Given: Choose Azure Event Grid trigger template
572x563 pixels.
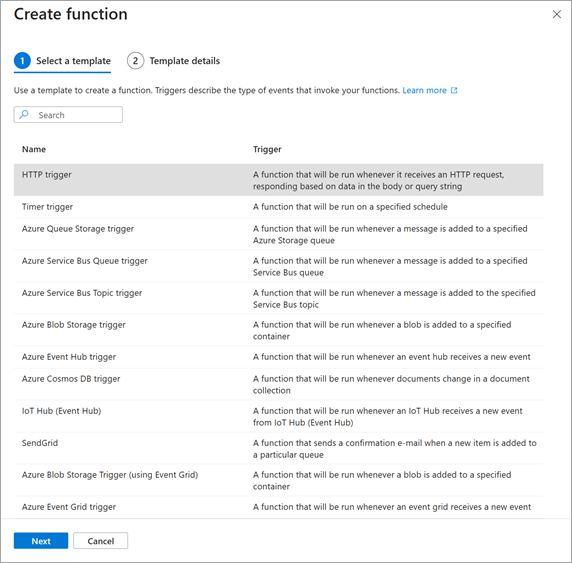Looking at the screenshot, I should (x=278, y=507).
